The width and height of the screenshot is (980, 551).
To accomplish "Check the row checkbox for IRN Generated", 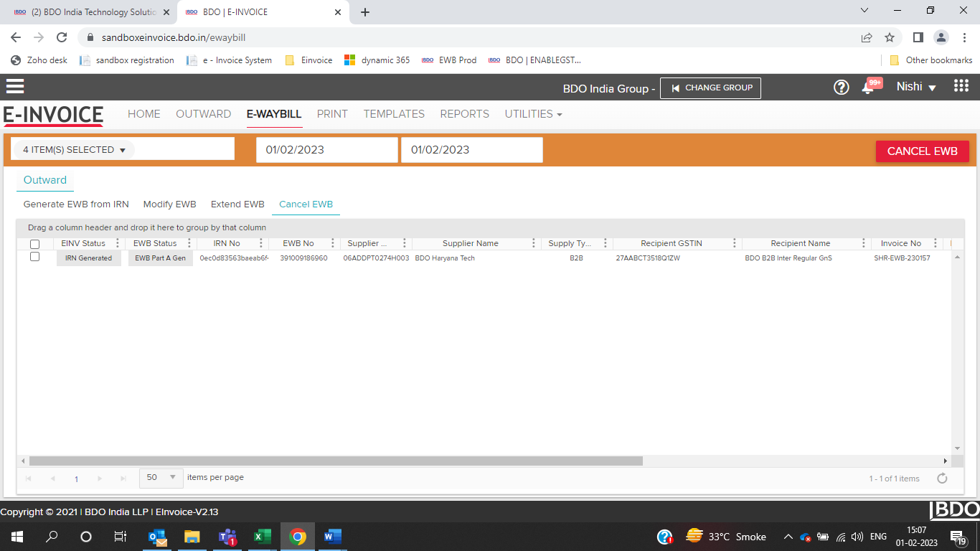I will pos(34,257).
